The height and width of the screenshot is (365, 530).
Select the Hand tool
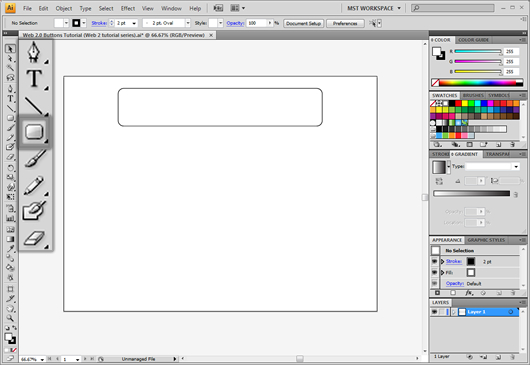point(10,308)
